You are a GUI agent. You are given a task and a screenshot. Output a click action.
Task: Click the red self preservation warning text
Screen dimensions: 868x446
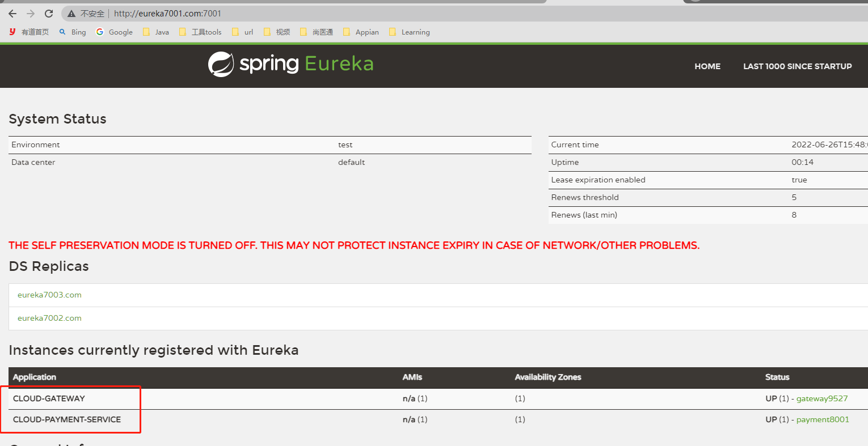click(x=354, y=245)
